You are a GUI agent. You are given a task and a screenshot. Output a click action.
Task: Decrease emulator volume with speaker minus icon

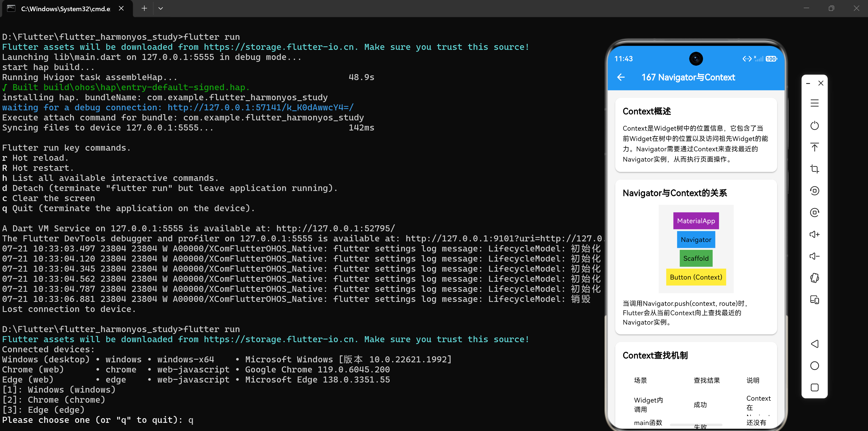814,256
